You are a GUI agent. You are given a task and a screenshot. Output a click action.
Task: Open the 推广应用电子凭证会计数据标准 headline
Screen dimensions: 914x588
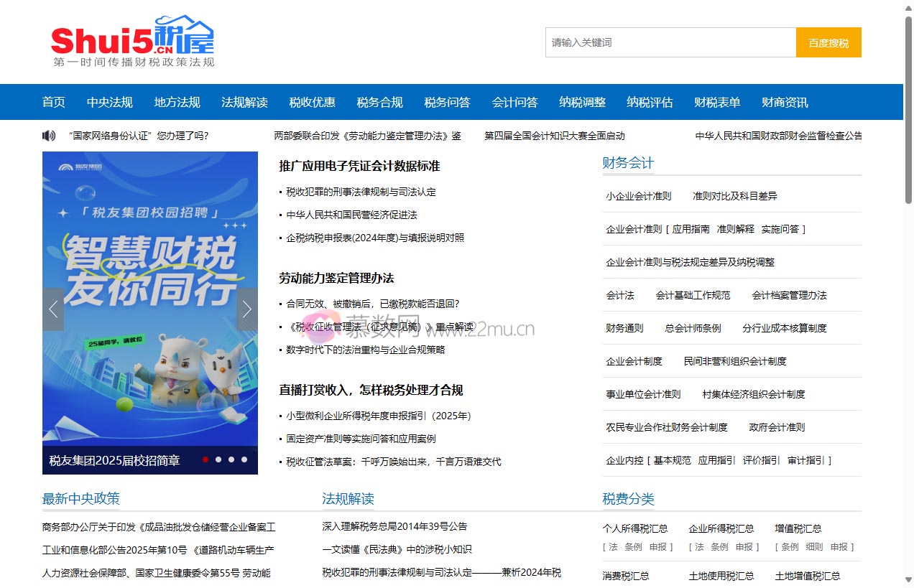click(359, 166)
